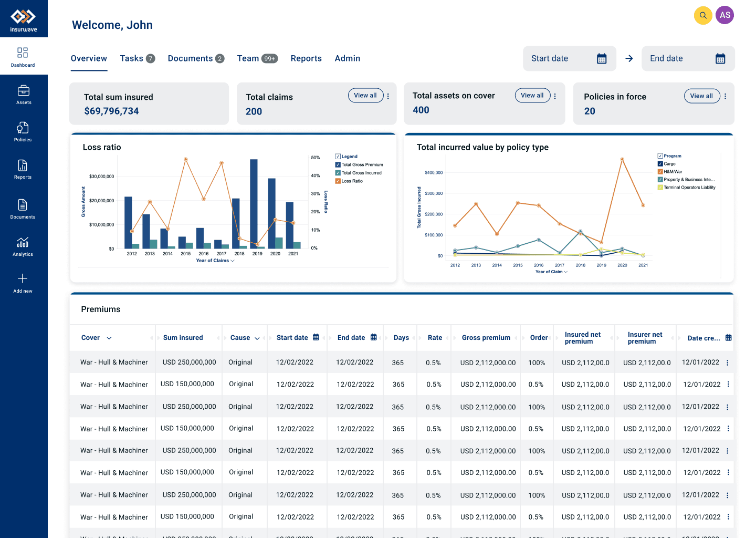The height and width of the screenshot is (538, 756).
Task: Open the Reports tab
Action: [x=306, y=58]
